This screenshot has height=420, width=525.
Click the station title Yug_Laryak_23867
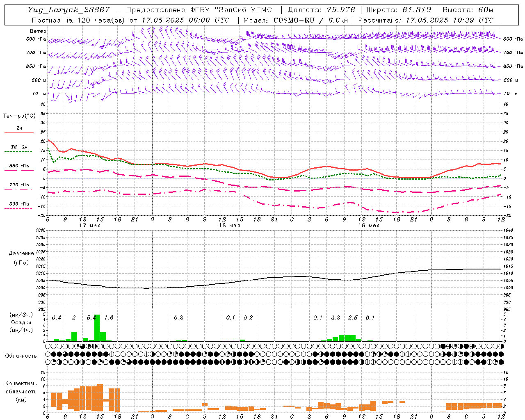point(68,10)
